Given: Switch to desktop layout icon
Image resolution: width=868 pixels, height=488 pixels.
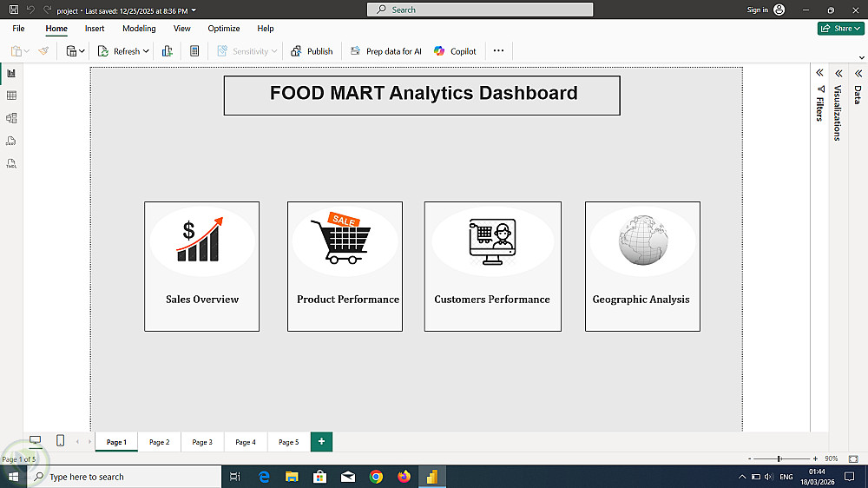Looking at the screenshot, I should pyautogui.click(x=35, y=441).
